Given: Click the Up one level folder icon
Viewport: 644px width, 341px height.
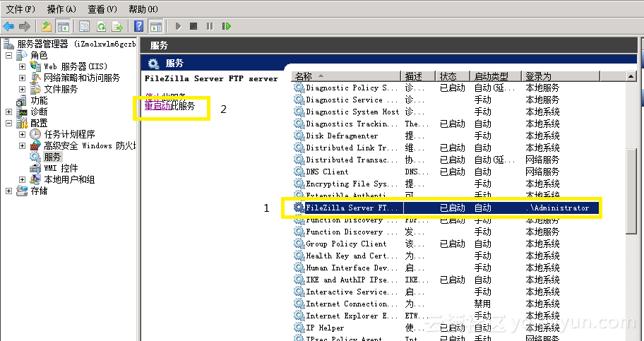Looking at the screenshot, I should click(x=47, y=26).
